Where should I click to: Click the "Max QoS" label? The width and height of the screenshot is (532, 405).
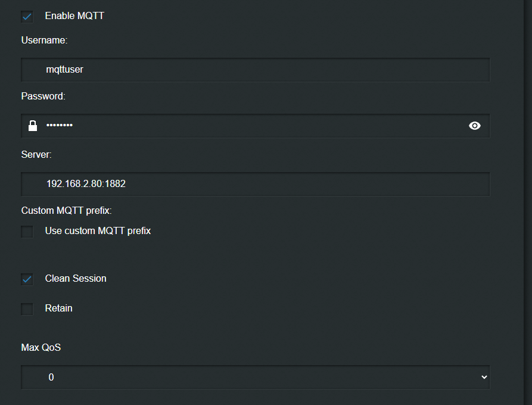[x=41, y=347]
